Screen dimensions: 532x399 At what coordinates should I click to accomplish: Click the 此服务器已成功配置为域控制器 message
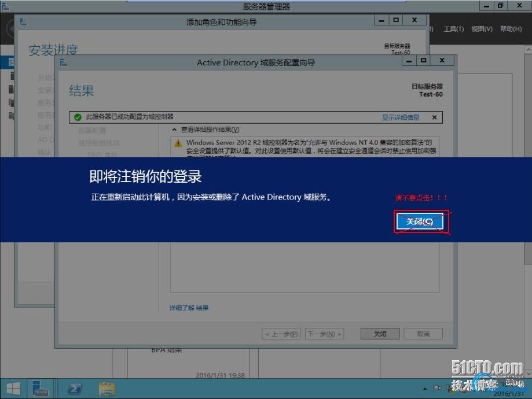pos(130,117)
